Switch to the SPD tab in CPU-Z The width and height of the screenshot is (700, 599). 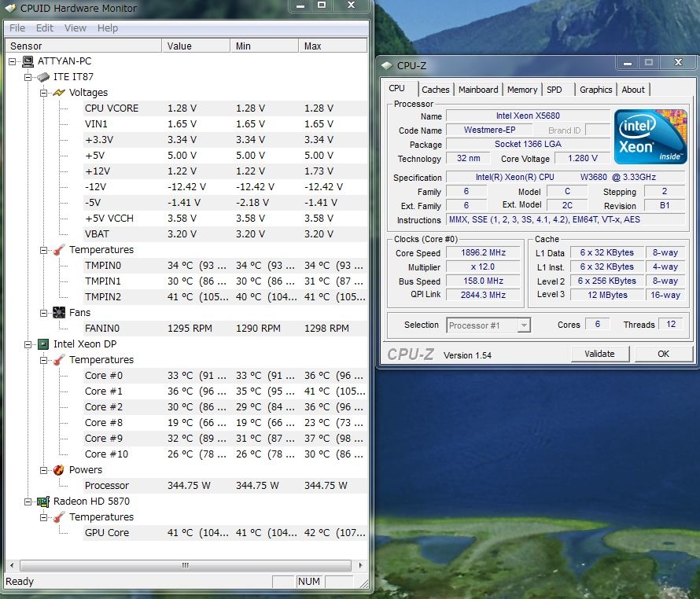(554, 90)
